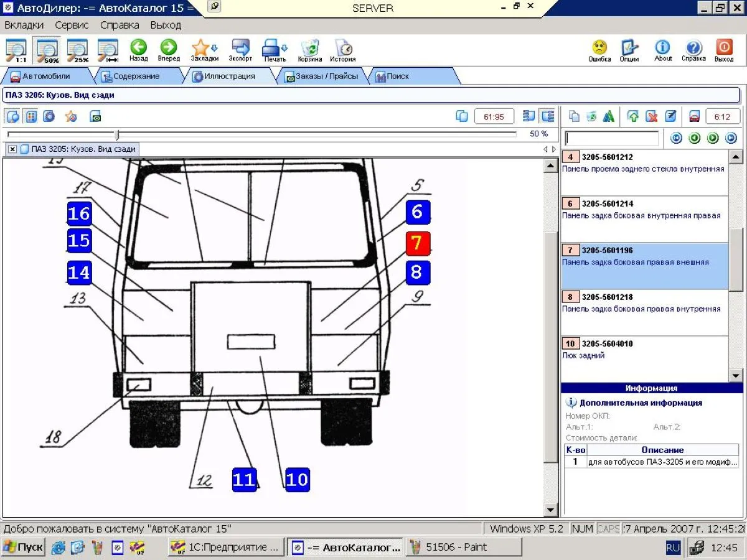
Task: Select callout number 16 on illustration
Action: click(x=79, y=213)
